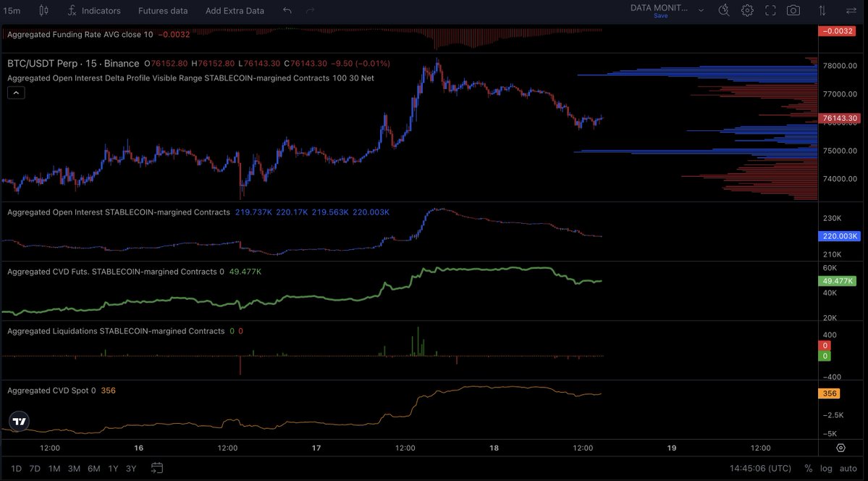Image resolution: width=868 pixels, height=481 pixels.
Task: Open the Futures data menu
Action: click(163, 11)
